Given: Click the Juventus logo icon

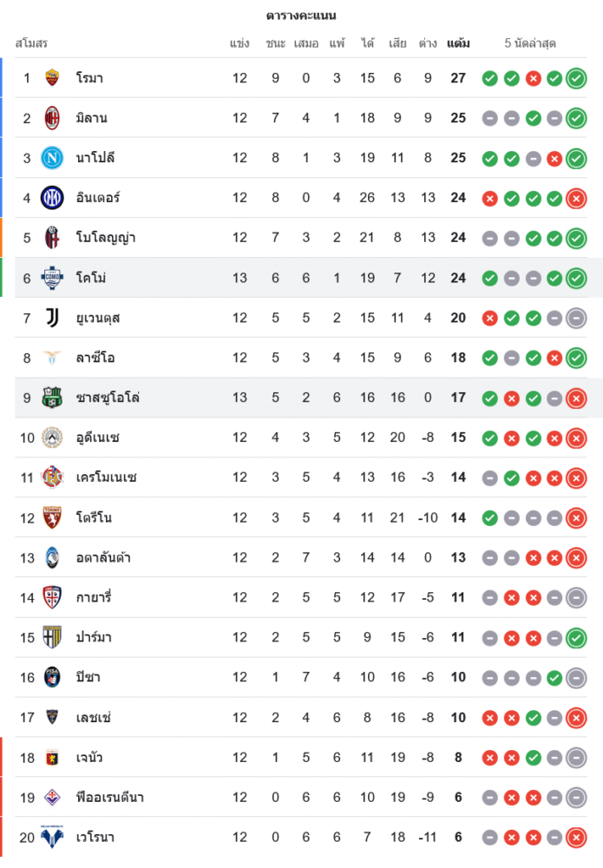Looking at the screenshot, I should click(x=52, y=318).
